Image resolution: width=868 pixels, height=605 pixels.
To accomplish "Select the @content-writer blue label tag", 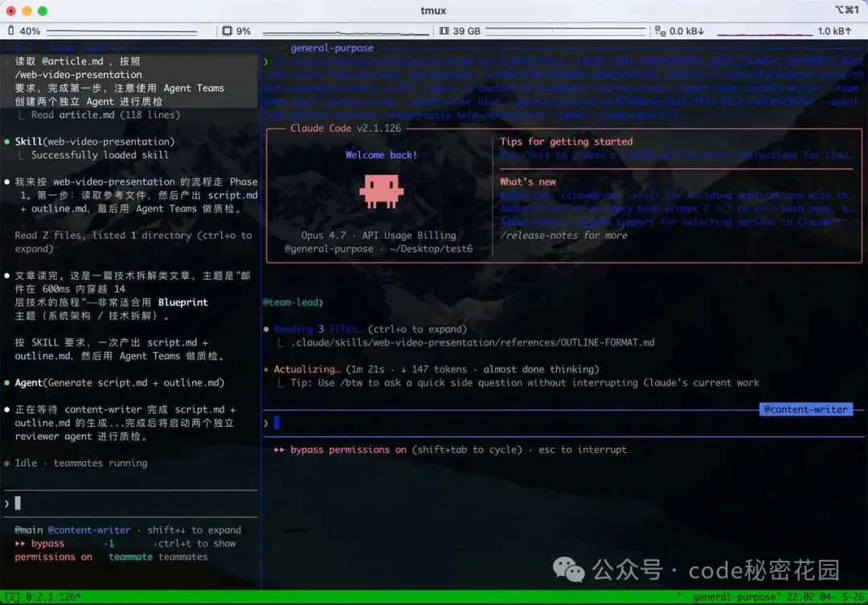I will coord(805,410).
